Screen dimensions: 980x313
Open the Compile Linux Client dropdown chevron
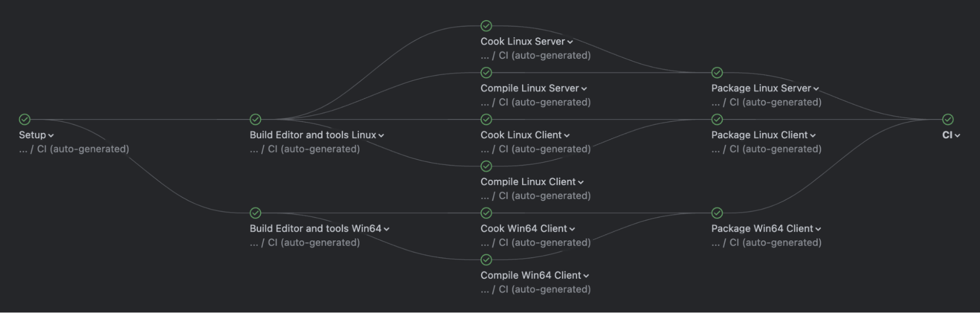point(581,183)
